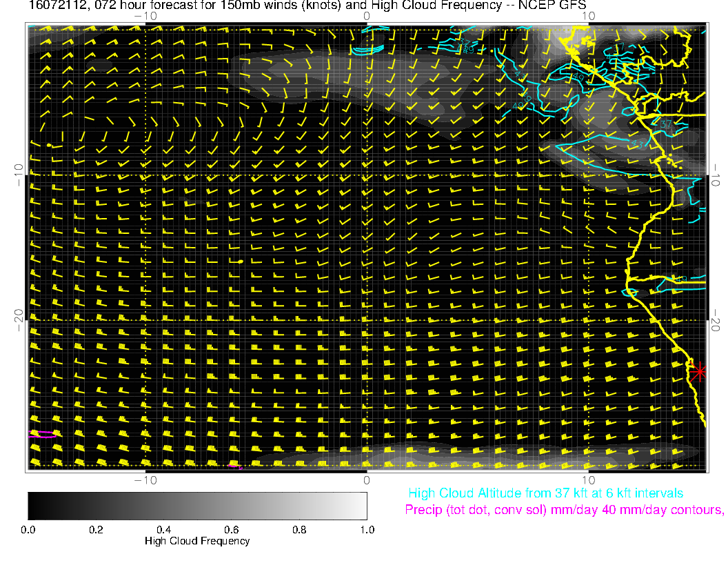Click the cyan contour label 37 near coast

(x=665, y=124)
